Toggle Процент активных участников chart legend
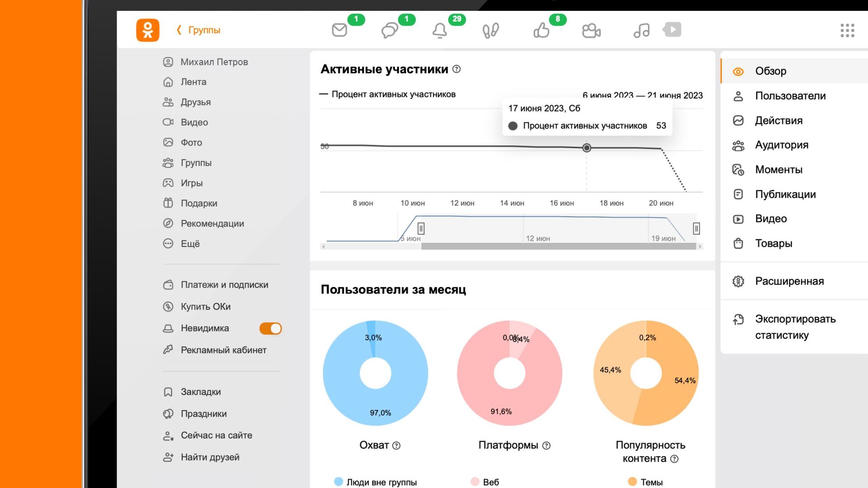The height and width of the screenshot is (488, 868). [x=387, y=94]
